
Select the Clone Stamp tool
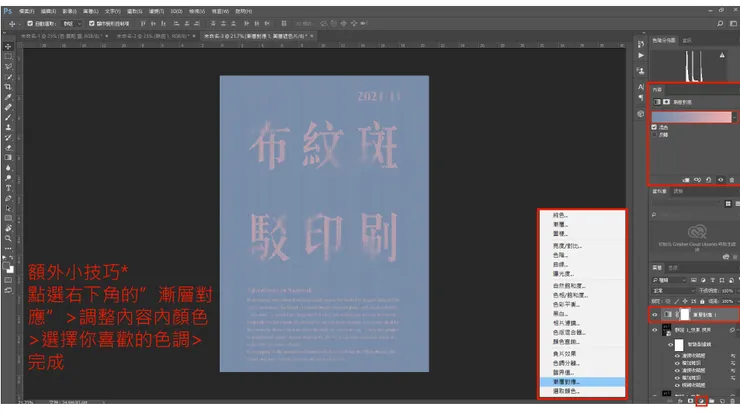(x=8, y=127)
